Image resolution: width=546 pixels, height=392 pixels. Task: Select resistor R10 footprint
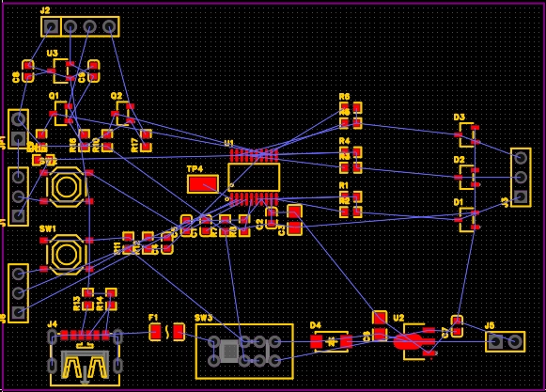pyautogui.click(x=107, y=140)
